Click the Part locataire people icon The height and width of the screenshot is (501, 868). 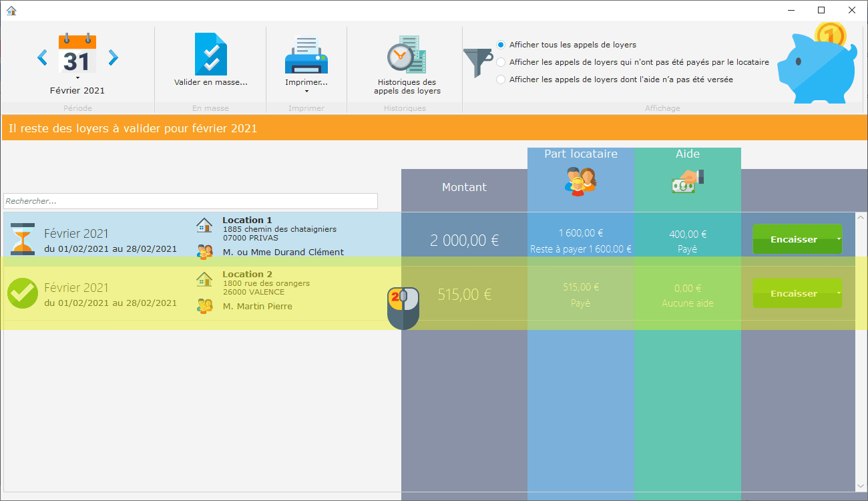click(580, 181)
